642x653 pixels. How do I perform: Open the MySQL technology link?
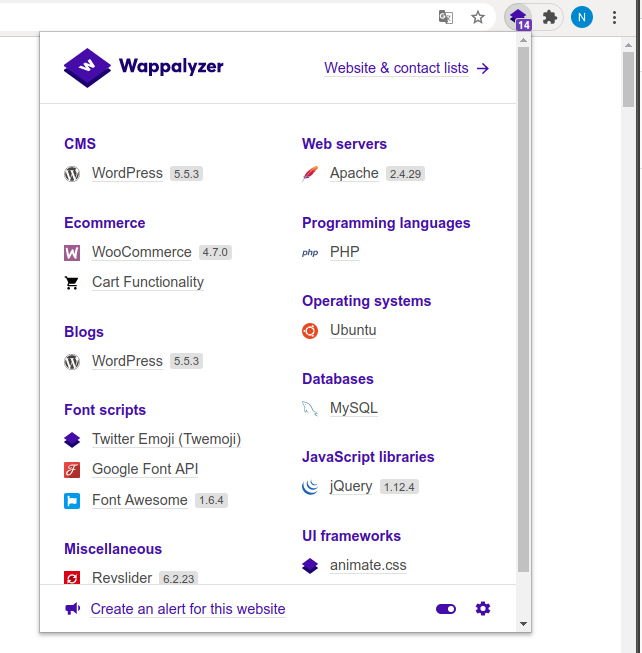[x=354, y=408]
